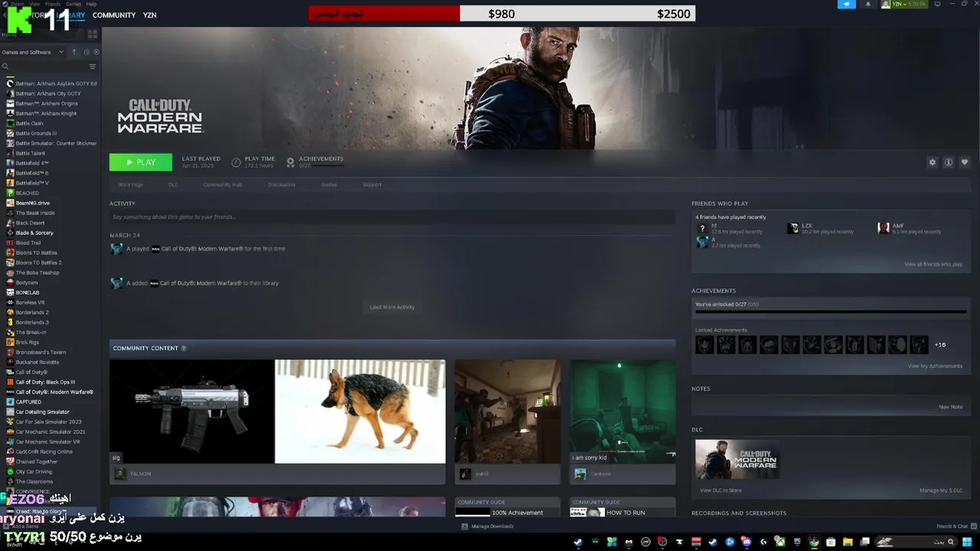Switch library to grid view icon

point(93,34)
